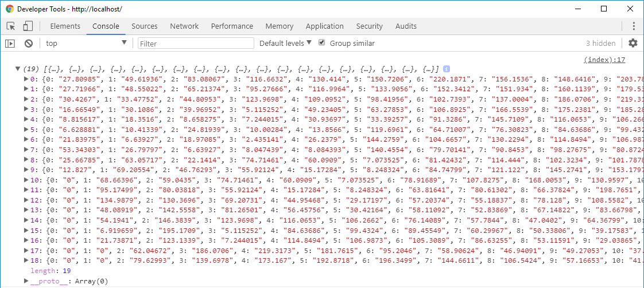Clear the console with the ban icon
The image size is (644, 288).
(28, 43)
